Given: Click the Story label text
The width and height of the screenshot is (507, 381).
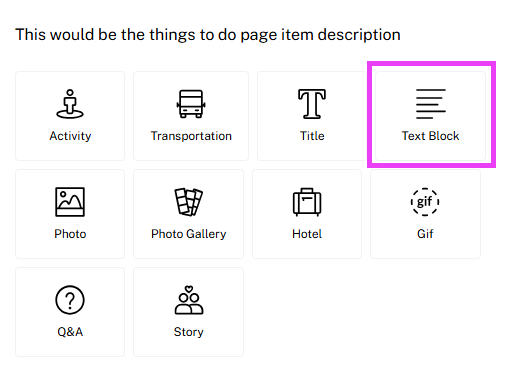Looking at the screenshot, I should coord(189,332).
